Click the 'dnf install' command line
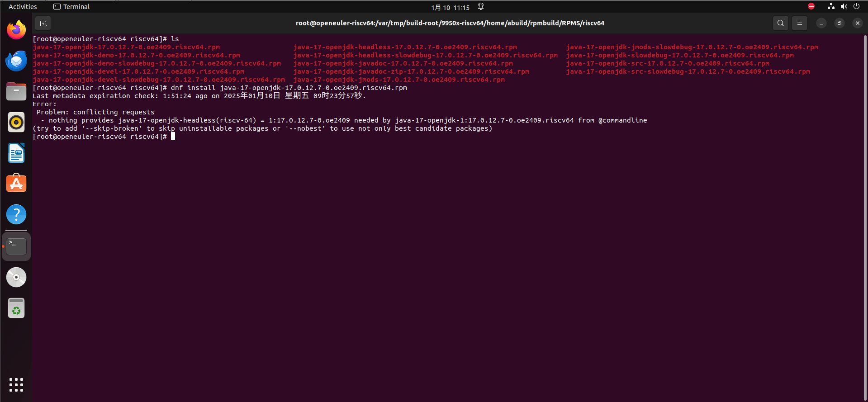The width and height of the screenshot is (868, 402). pyautogui.click(x=220, y=88)
